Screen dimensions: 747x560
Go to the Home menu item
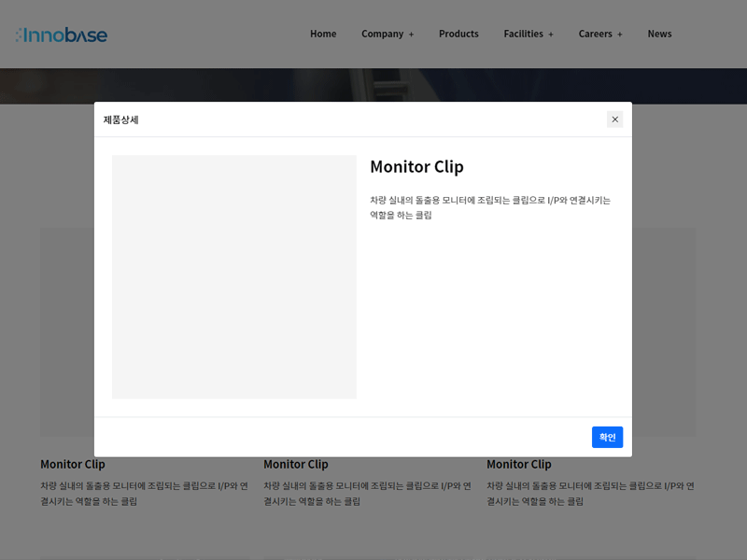coord(323,34)
